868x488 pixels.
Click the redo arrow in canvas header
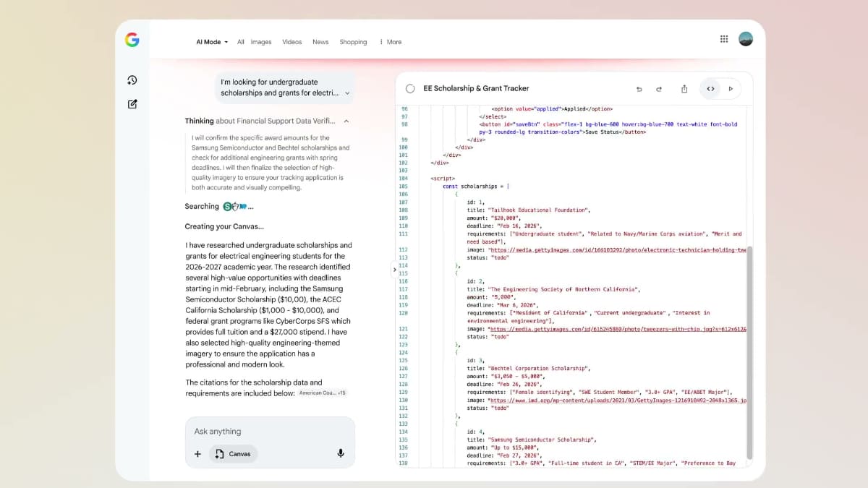659,89
